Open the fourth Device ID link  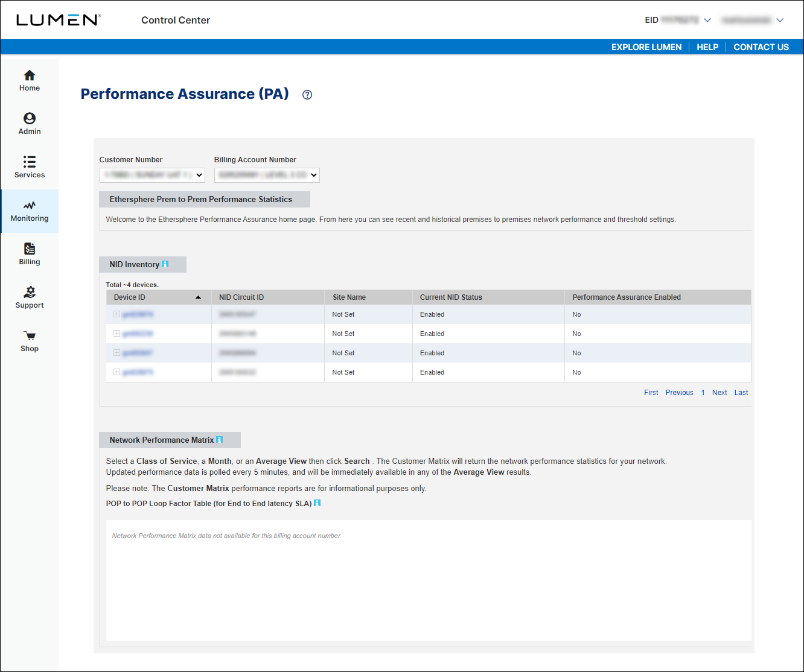(x=138, y=372)
